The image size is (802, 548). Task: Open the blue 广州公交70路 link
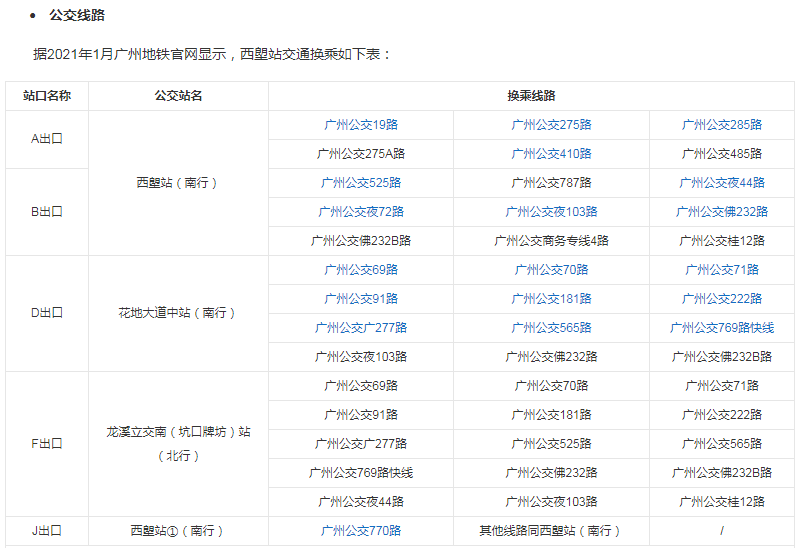[x=551, y=270]
